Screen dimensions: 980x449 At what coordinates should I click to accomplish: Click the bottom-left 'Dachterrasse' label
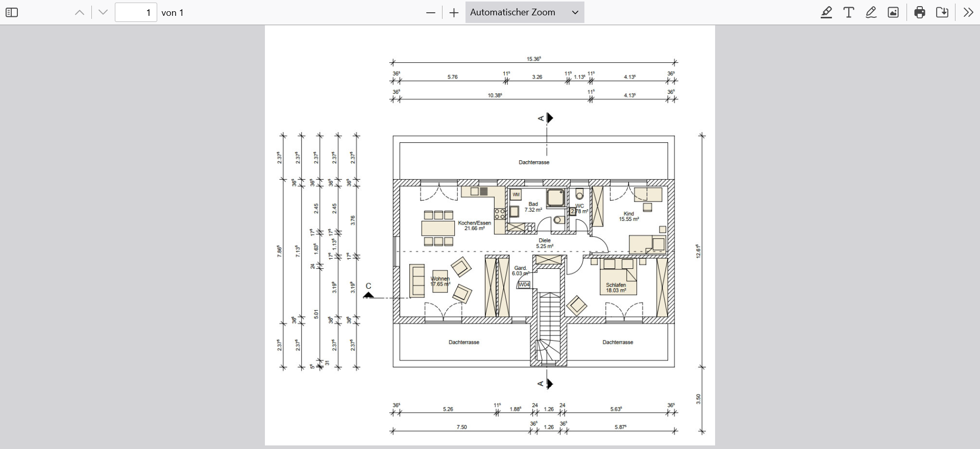[464, 342]
